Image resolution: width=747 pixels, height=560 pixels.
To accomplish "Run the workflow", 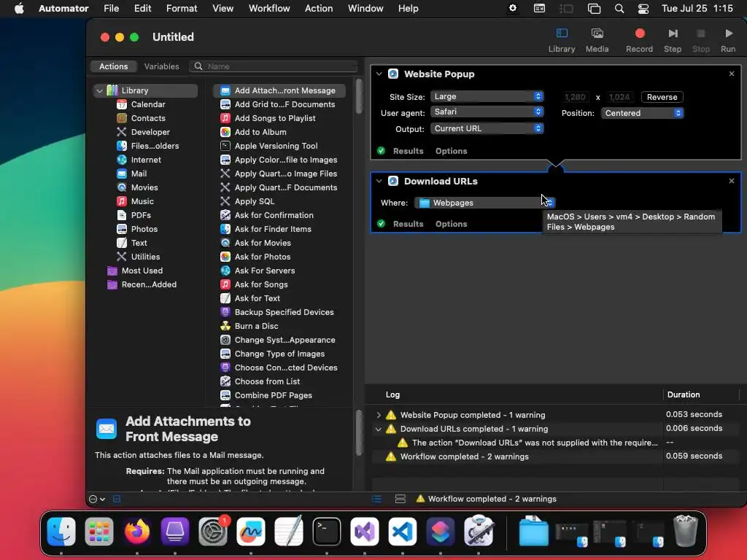I will [728, 40].
